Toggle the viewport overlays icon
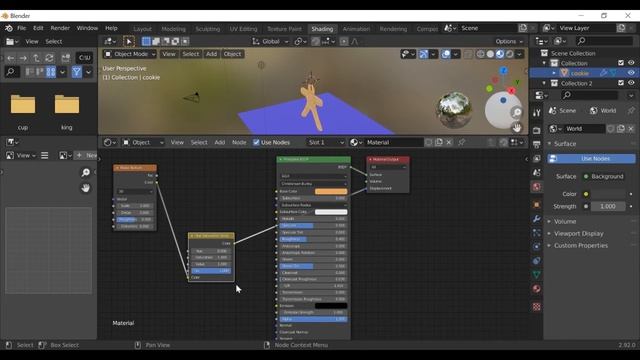The image size is (640, 360). pyautogui.click(x=446, y=54)
